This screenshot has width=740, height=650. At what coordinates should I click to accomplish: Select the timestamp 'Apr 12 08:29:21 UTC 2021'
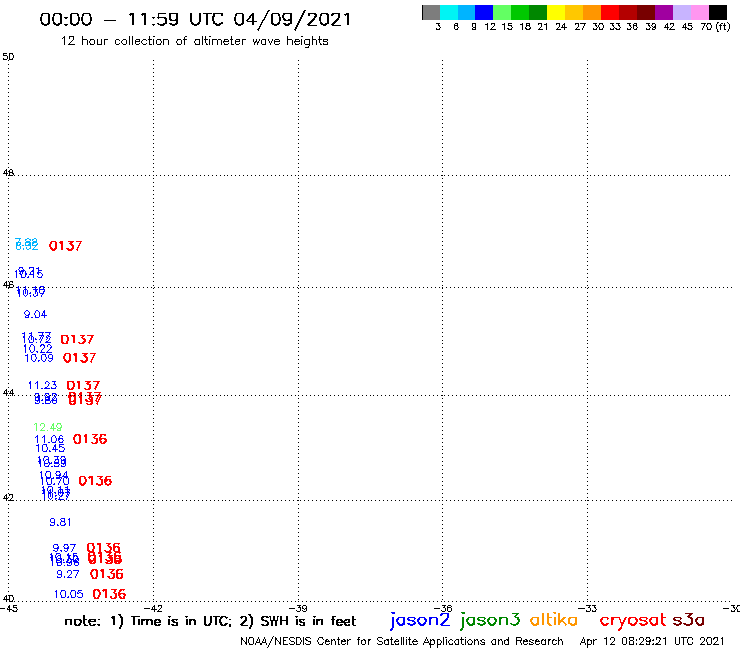[x=652, y=641]
